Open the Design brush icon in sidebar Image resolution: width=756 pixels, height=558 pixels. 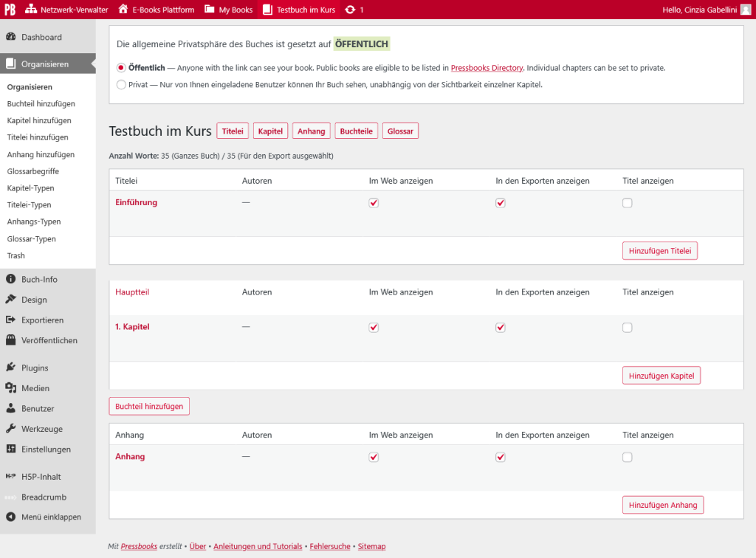click(x=10, y=300)
